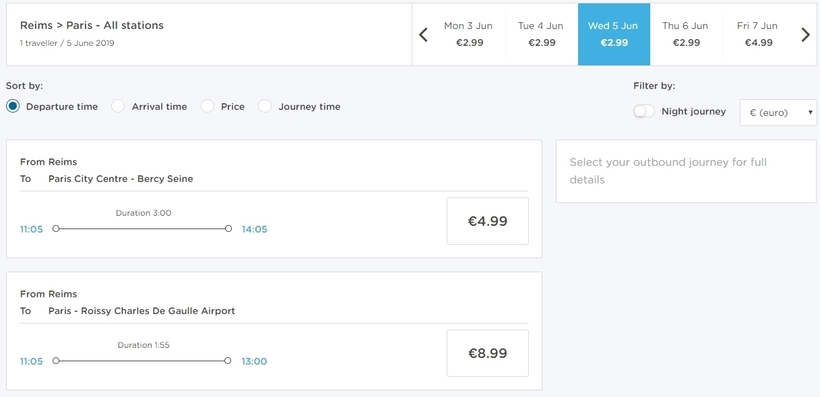Viewport: 820px width, 397px height.
Task: Select Fri 7 Jun date tab
Action: pos(757,35)
